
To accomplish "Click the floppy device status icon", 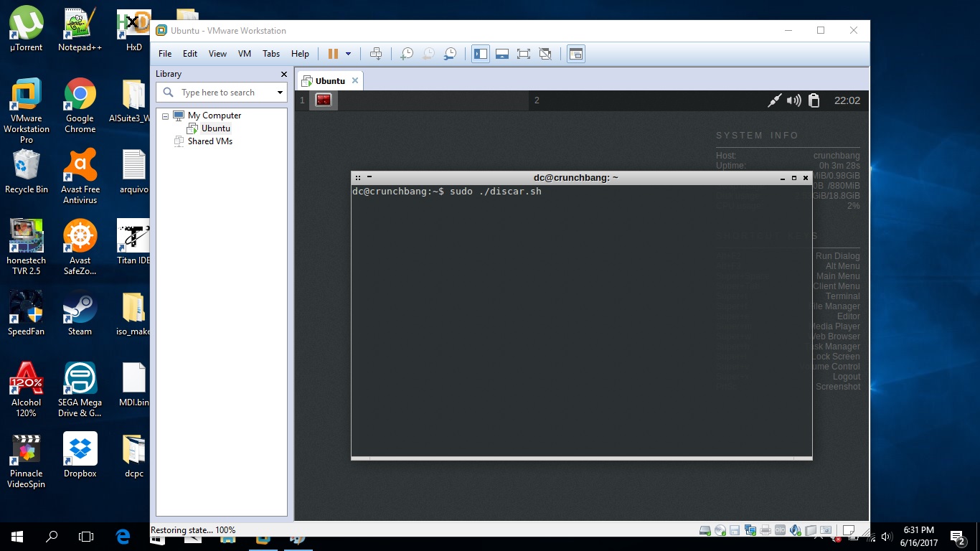I will pos(735,531).
